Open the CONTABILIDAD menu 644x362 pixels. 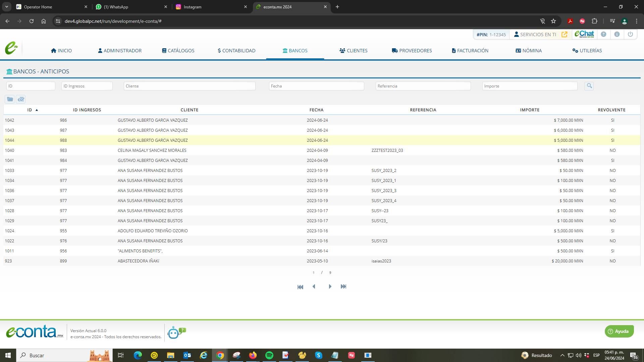236,51
